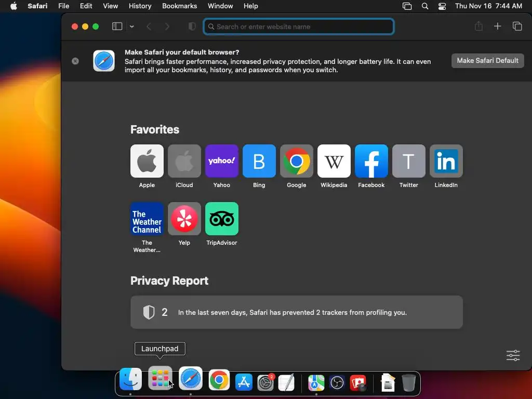Click the Share toolbar button

pos(478,26)
